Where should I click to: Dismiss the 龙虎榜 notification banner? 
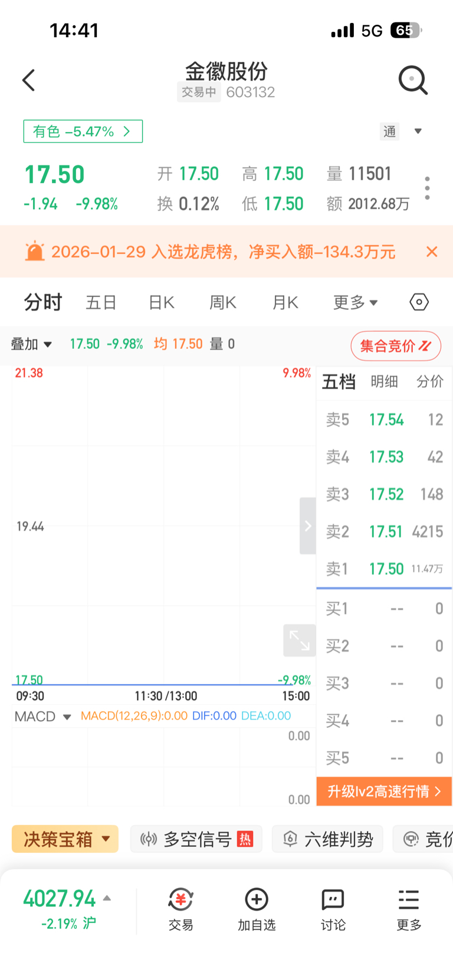[x=432, y=252]
